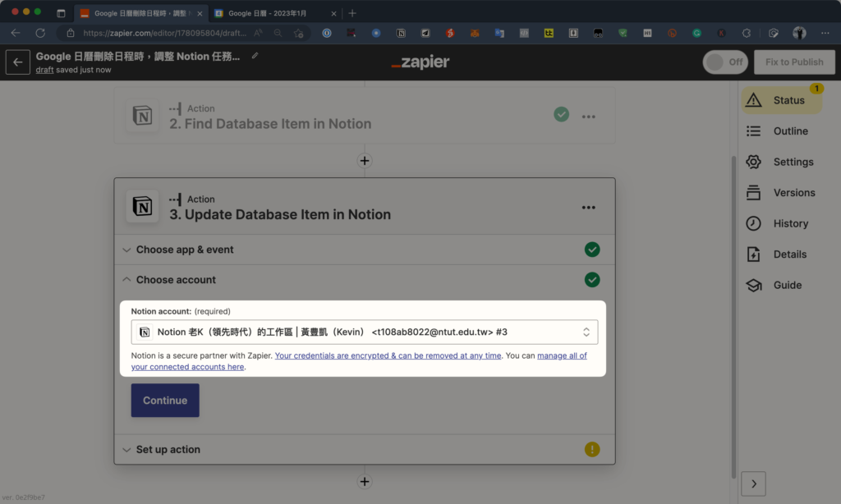Click the browser address bar URL
841x504 pixels.
pyautogui.click(x=164, y=33)
